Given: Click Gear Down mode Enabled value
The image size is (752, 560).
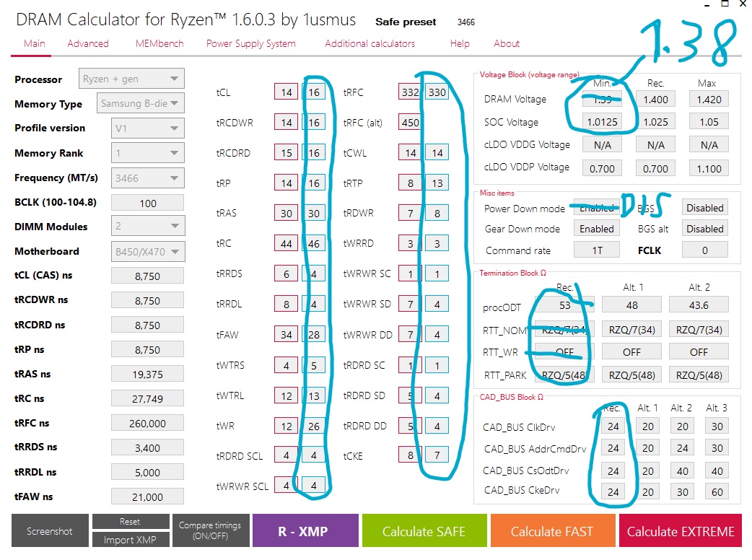Looking at the screenshot, I should [597, 229].
